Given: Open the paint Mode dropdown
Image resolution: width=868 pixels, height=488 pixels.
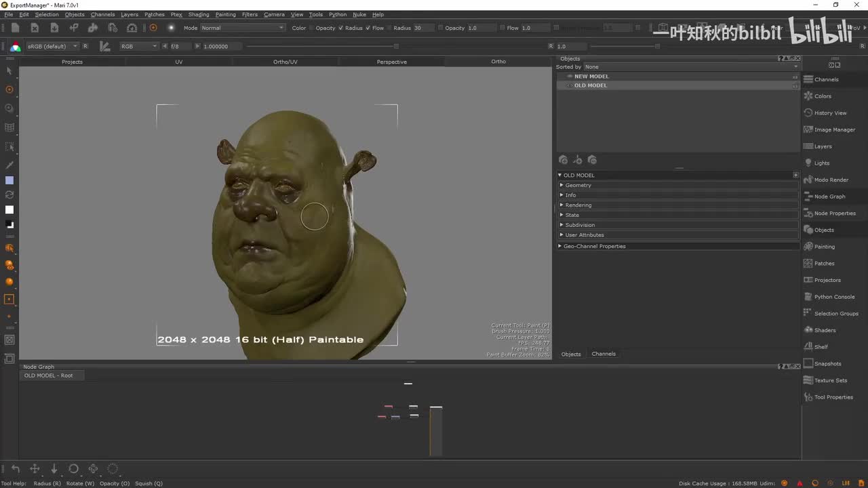Looking at the screenshot, I should [x=242, y=28].
